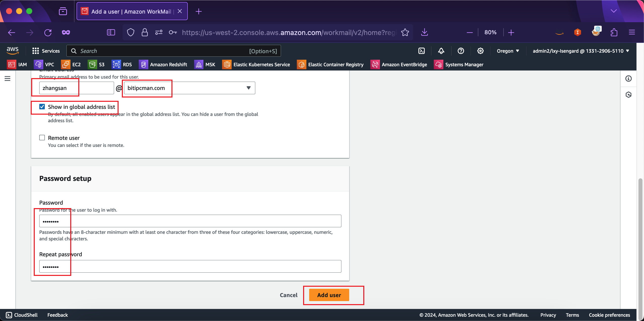Open Amazon EventBridge shortcut
Screen dimensions: 644x321
[x=399, y=65]
